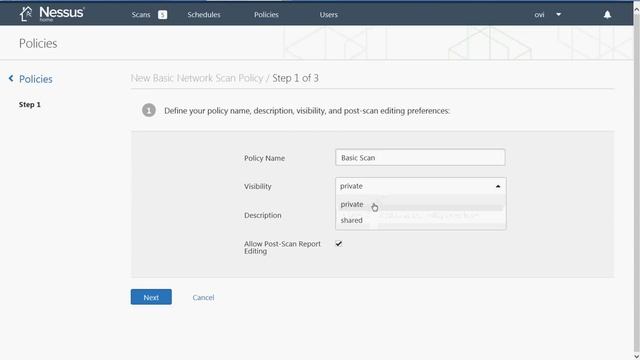The width and height of the screenshot is (640, 360).
Task: Cancel the new policy
Action: click(x=203, y=298)
